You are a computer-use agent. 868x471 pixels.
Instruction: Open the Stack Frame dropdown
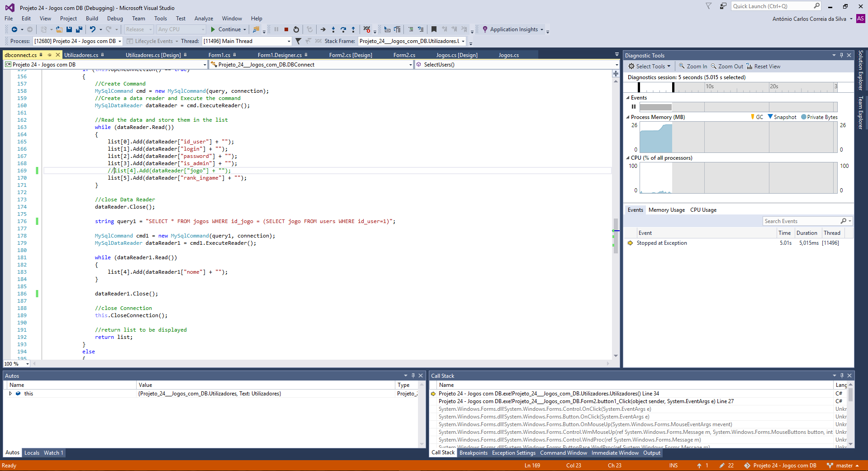(463, 41)
